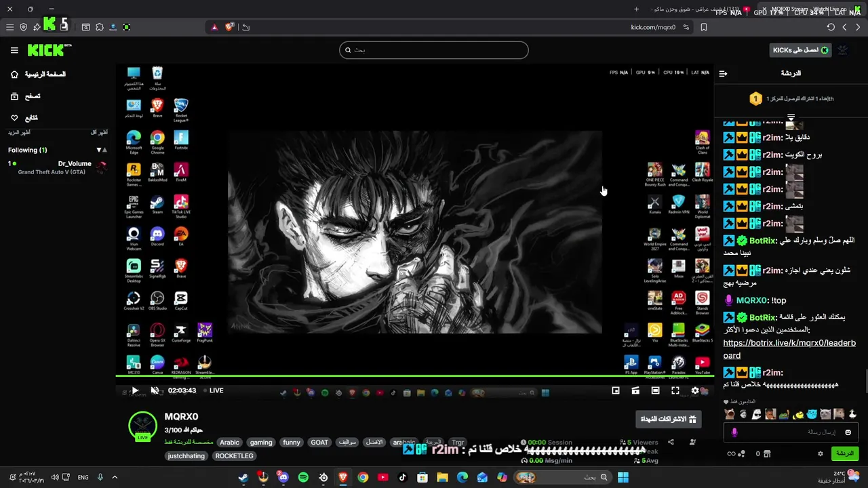This screenshot has width=868, height=488.
Task: Reload the page in browser
Action: (x=831, y=27)
